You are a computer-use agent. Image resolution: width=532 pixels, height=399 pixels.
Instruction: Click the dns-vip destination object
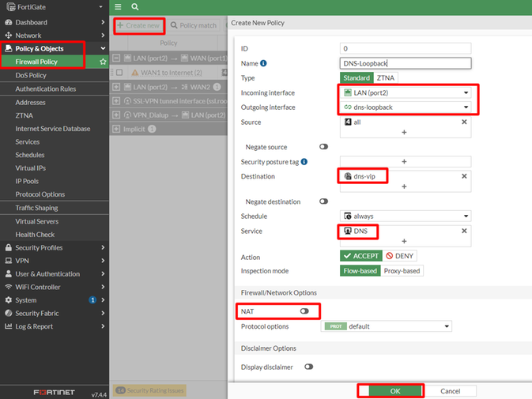360,176
